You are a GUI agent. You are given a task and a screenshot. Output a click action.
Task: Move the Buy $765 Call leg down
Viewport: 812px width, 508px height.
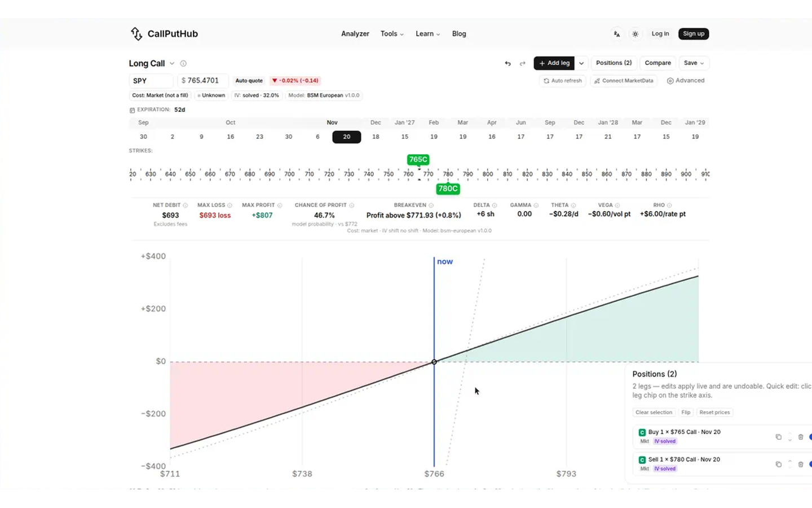pos(790,440)
